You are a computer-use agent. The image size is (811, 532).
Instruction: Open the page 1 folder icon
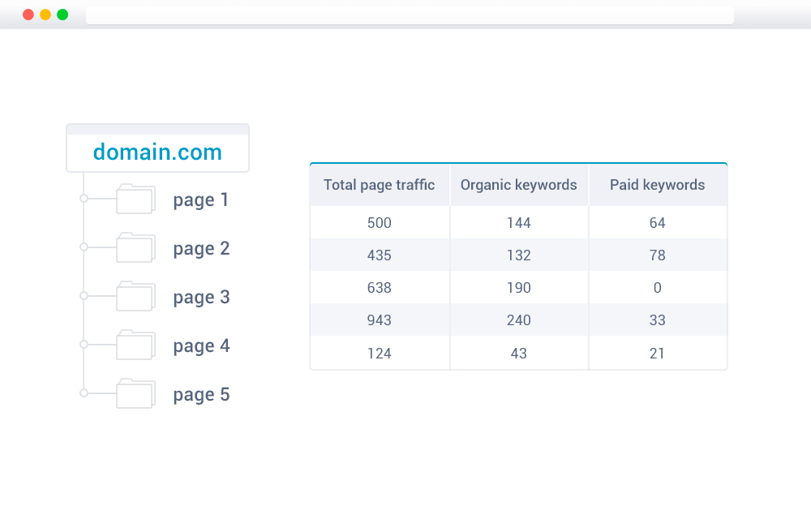click(x=135, y=199)
